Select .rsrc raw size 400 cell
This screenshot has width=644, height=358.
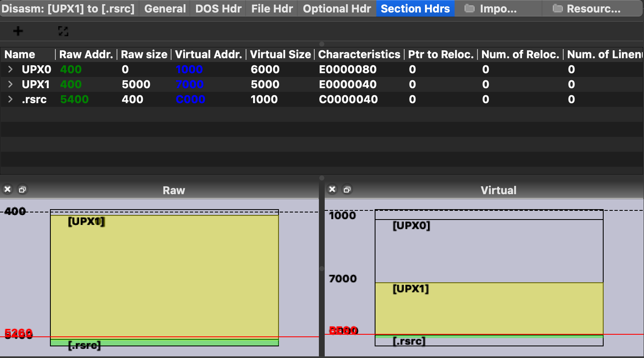pos(132,99)
